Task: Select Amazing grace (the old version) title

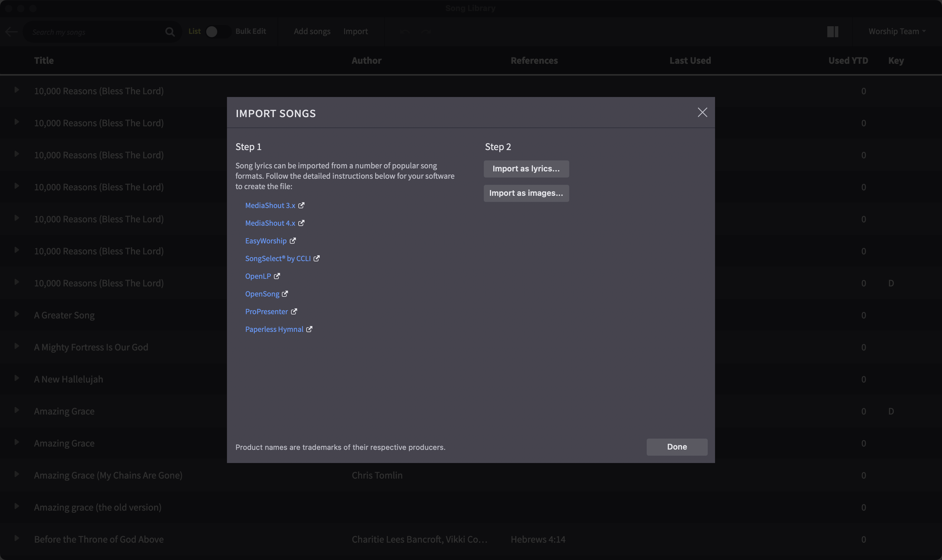Action: pos(98,508)
